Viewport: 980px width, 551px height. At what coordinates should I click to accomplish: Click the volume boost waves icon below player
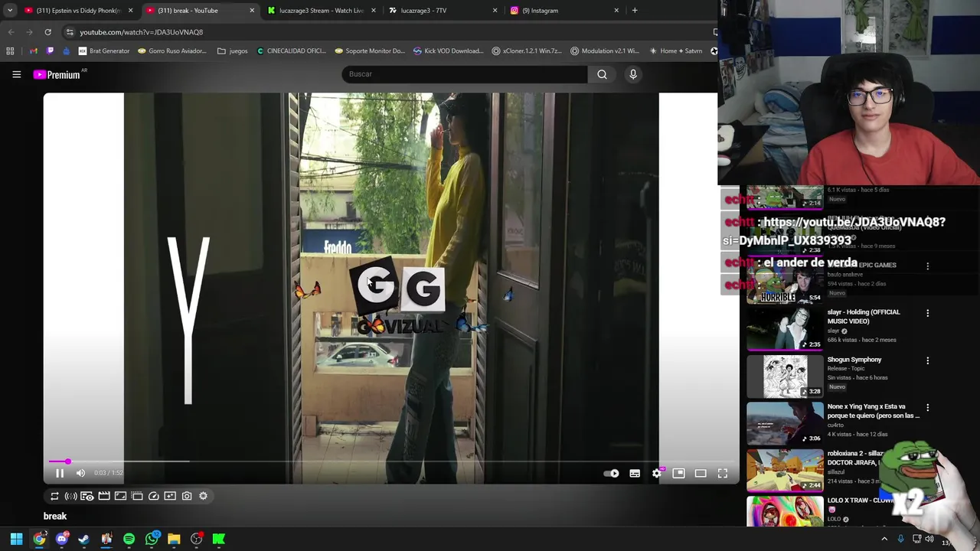point(70,496)
